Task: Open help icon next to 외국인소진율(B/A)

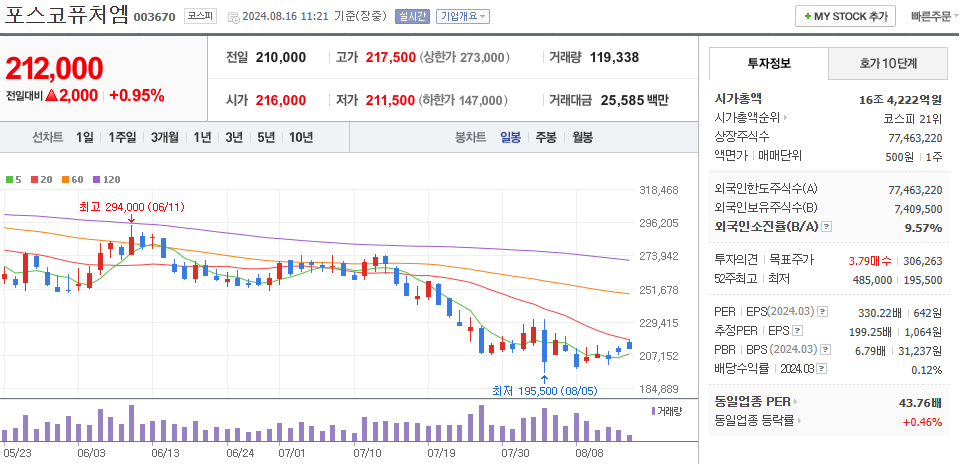Action: coord(826,227)
